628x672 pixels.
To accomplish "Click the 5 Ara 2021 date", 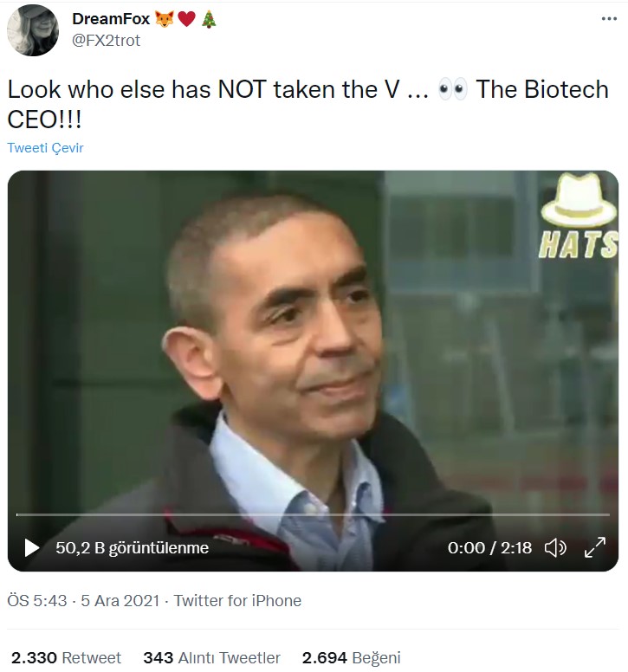I will click(x=120, y=600).
